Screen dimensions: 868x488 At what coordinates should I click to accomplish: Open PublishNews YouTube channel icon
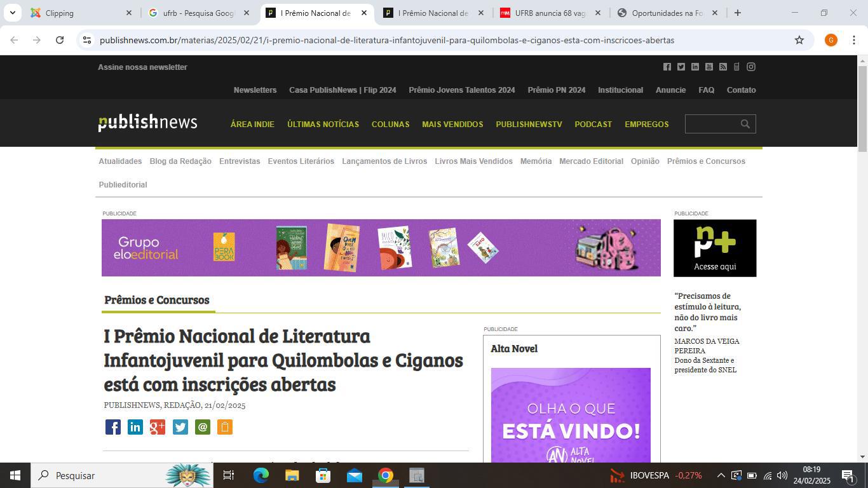pos(709,67)
